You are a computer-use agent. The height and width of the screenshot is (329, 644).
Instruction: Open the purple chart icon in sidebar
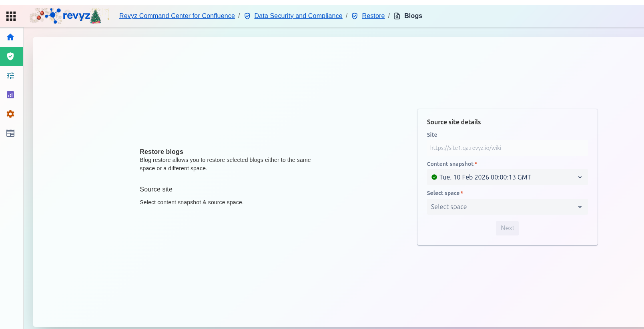[11, 95]
